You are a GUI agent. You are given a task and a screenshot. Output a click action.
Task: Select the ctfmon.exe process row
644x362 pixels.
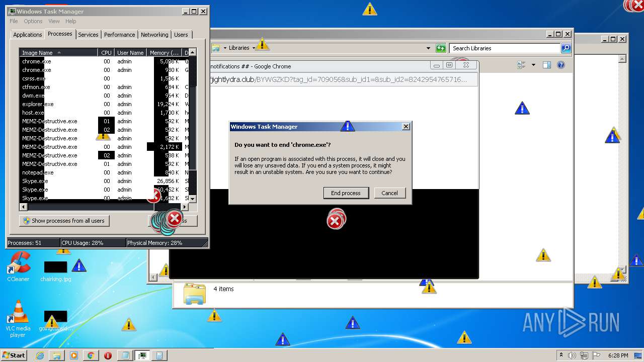tap(104, 87)
